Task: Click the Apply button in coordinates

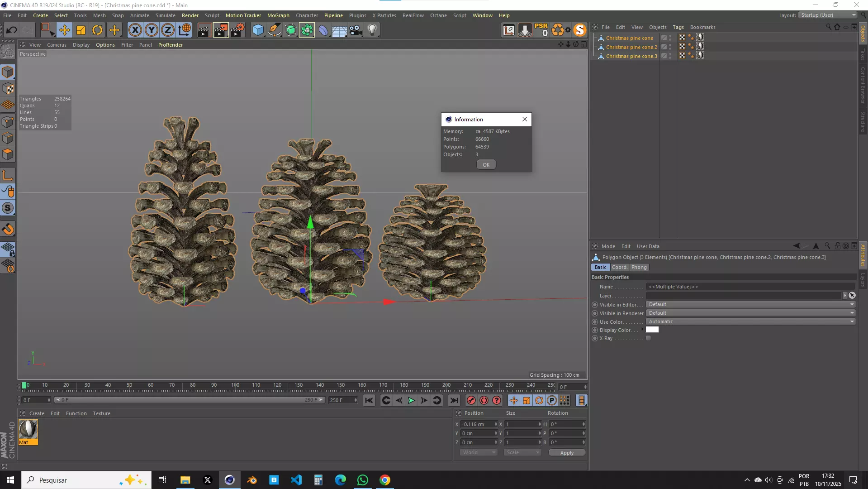Action: click(567, 453)
